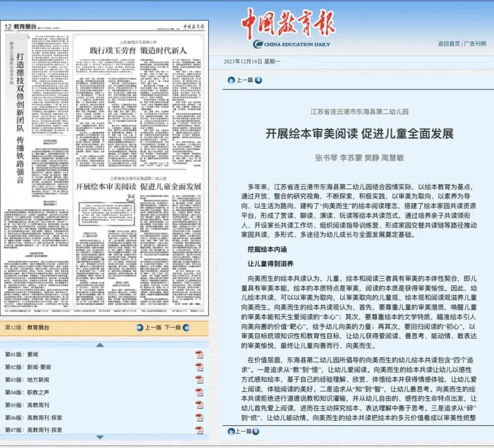494x448 pixels.
Task: Open PDF icon for 第04版 职教之声
Action: [x=199, y=393]
